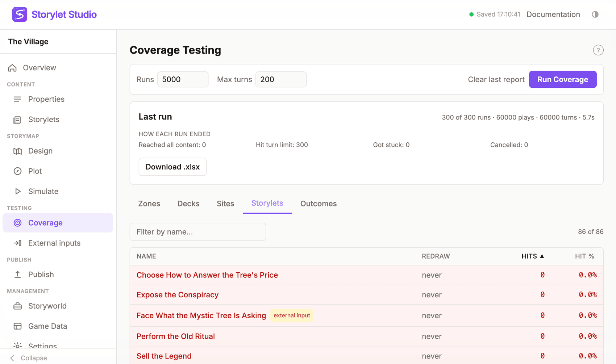Click the Storylets document icon
Viewport: 616px width, 364px height.
pos(17,120)
